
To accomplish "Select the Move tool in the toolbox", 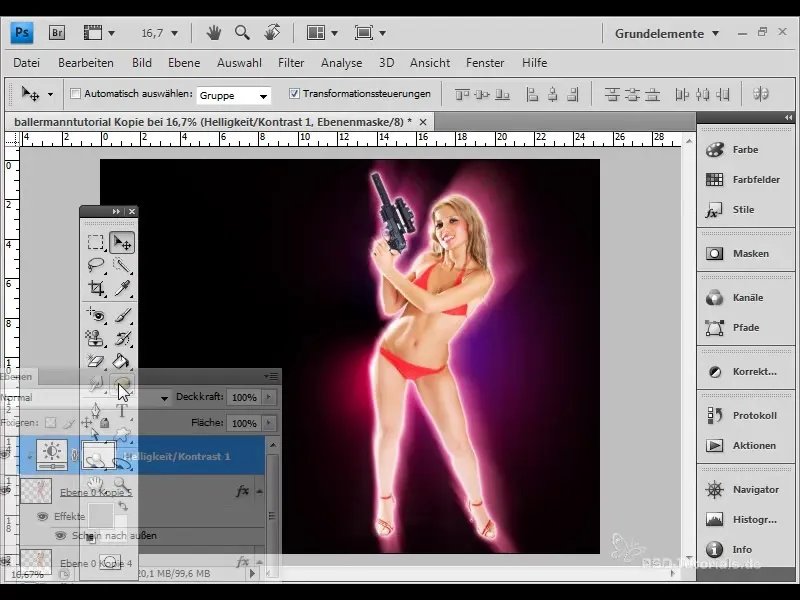I will click(x=122, y=242).
